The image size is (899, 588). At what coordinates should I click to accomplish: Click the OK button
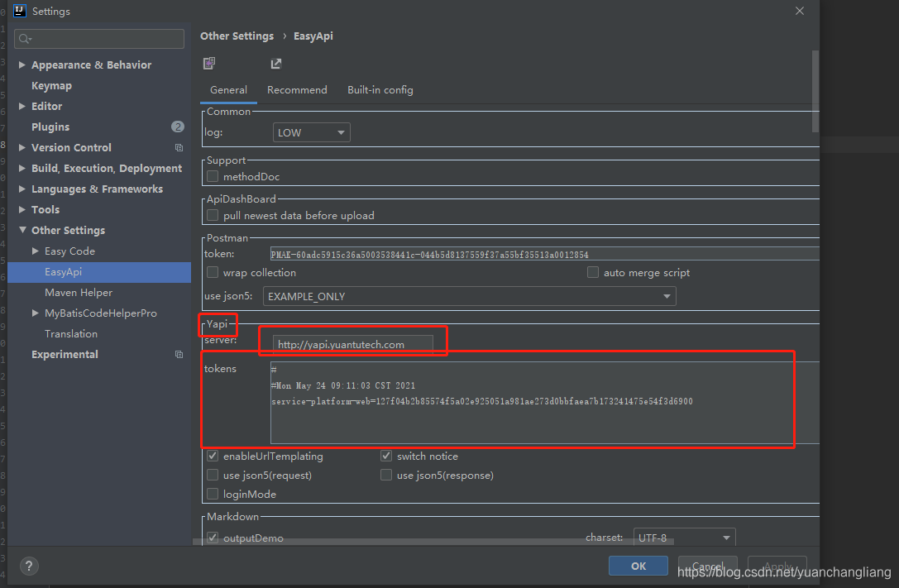pos(638,566)
